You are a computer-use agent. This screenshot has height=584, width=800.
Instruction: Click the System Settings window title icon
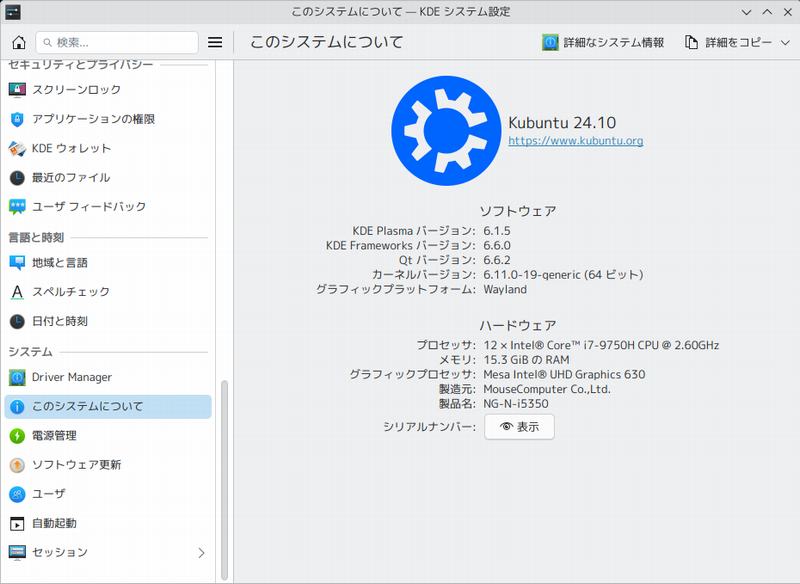[13, 12]
